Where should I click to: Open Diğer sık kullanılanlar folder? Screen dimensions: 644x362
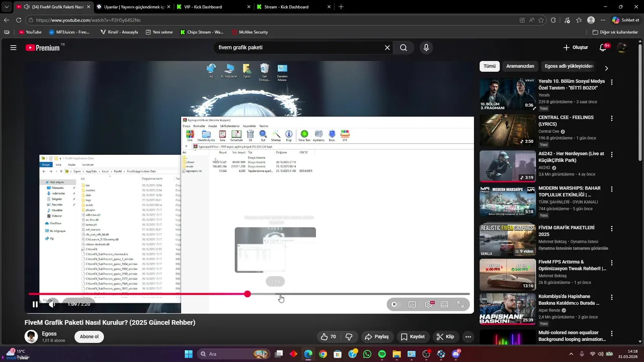(x=615, y=32)
